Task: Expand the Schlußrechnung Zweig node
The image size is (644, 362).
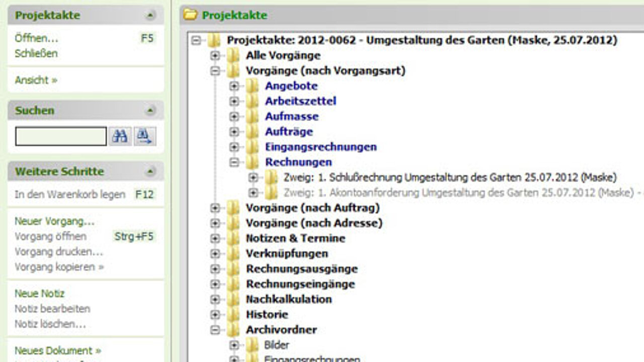Action: coord(253,177)
